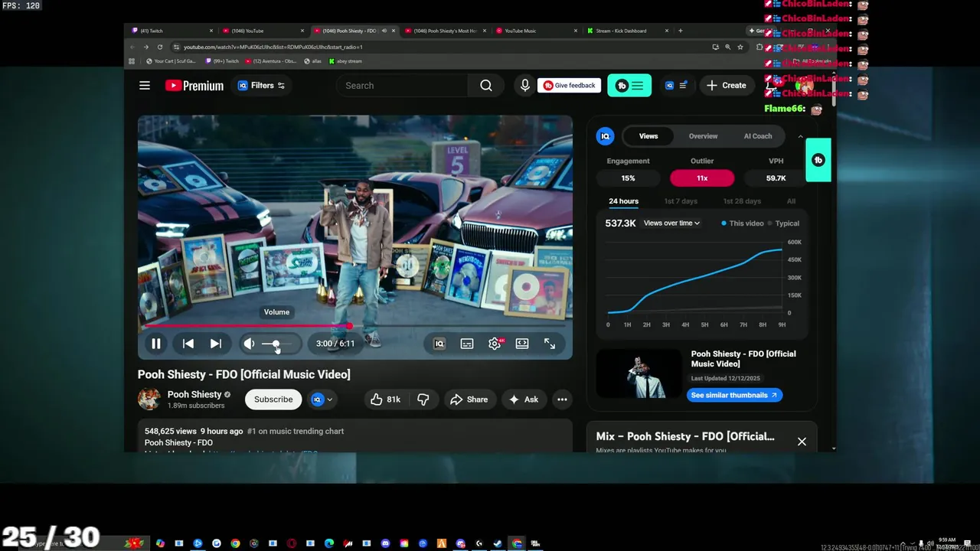The width and height of the screenshot is (980, 551).
Task: Open the IQ icon in player controls
Action: tap(439, 344)
